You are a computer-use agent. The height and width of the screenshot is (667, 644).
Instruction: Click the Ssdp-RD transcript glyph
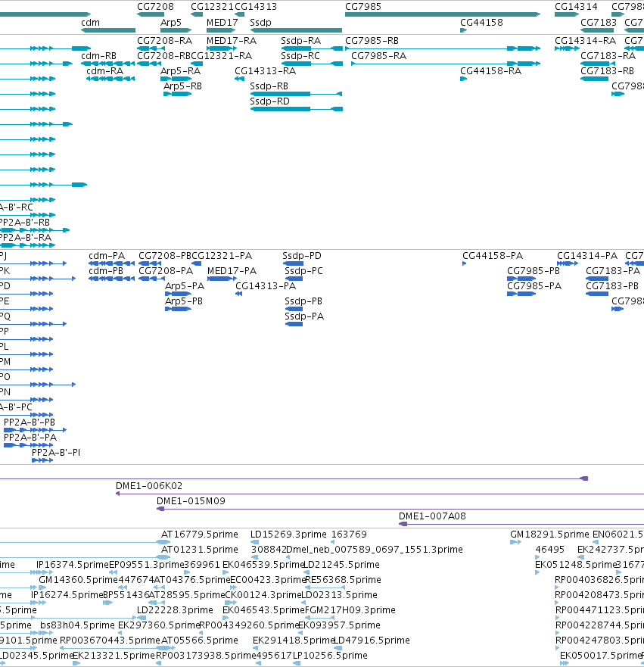[x=297, y=109]
